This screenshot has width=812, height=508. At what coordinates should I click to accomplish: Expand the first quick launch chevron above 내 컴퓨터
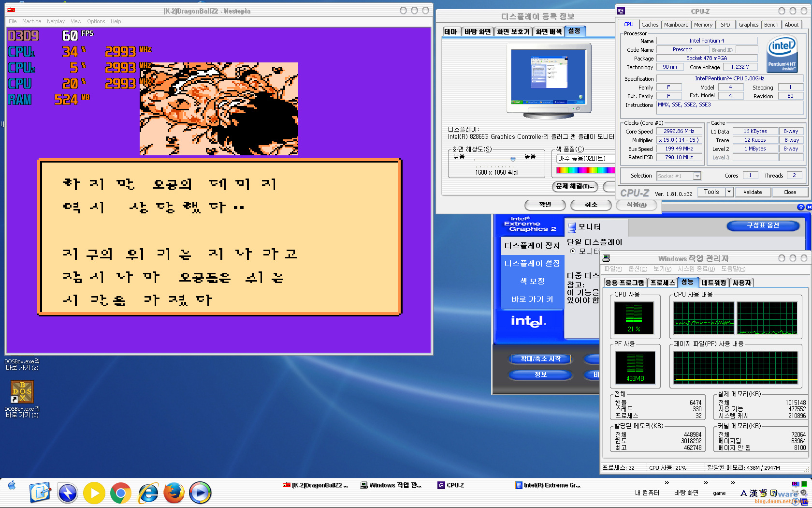667,482
